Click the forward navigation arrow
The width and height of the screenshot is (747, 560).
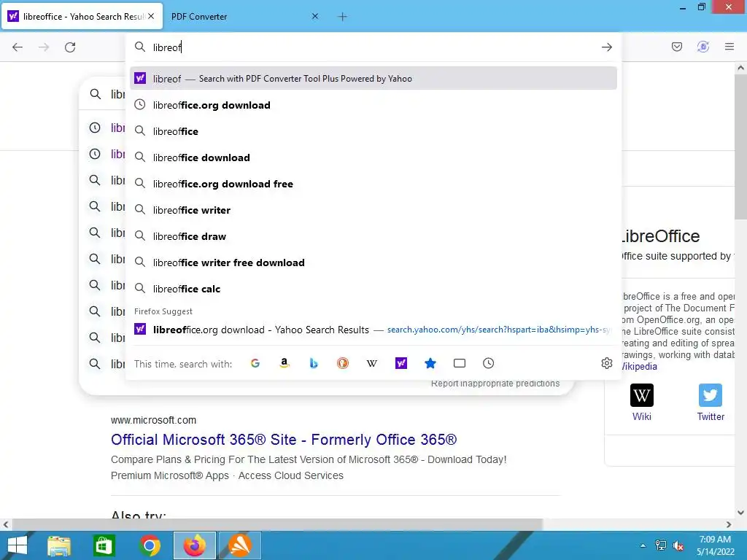tap(44, 47)
